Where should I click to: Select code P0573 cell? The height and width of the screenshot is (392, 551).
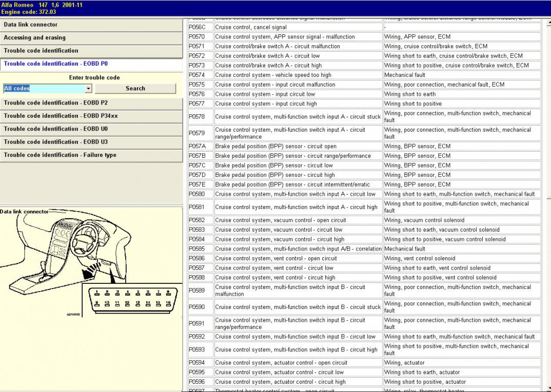[201, 65]
